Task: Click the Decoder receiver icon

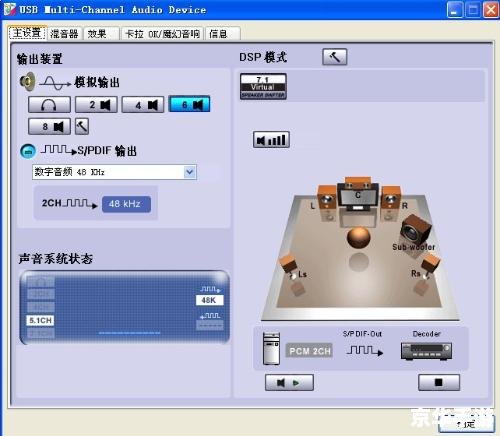Action: (426, 351)
